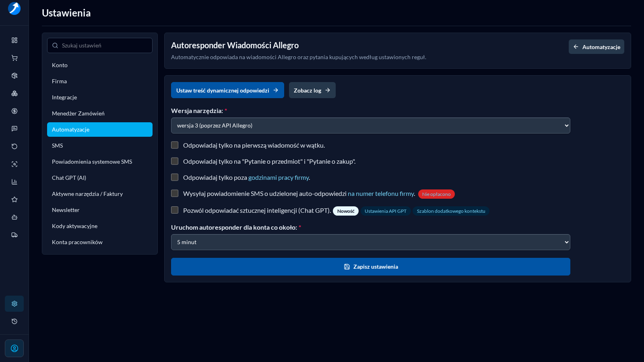Click Ustaw treść dynamicznej odpowiedzi button
The height and width of the screenshot is (362, 644).
click(x=227, y=90)
